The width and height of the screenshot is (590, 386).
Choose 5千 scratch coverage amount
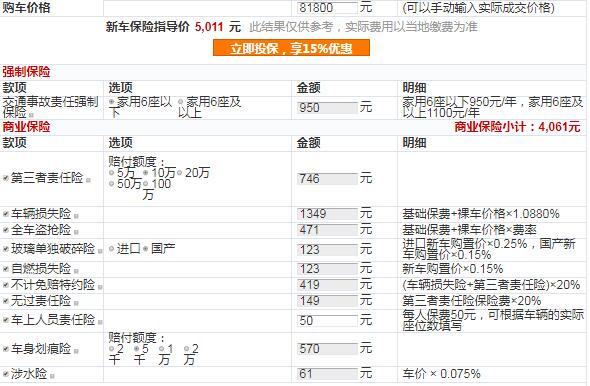tap(137, 349)
